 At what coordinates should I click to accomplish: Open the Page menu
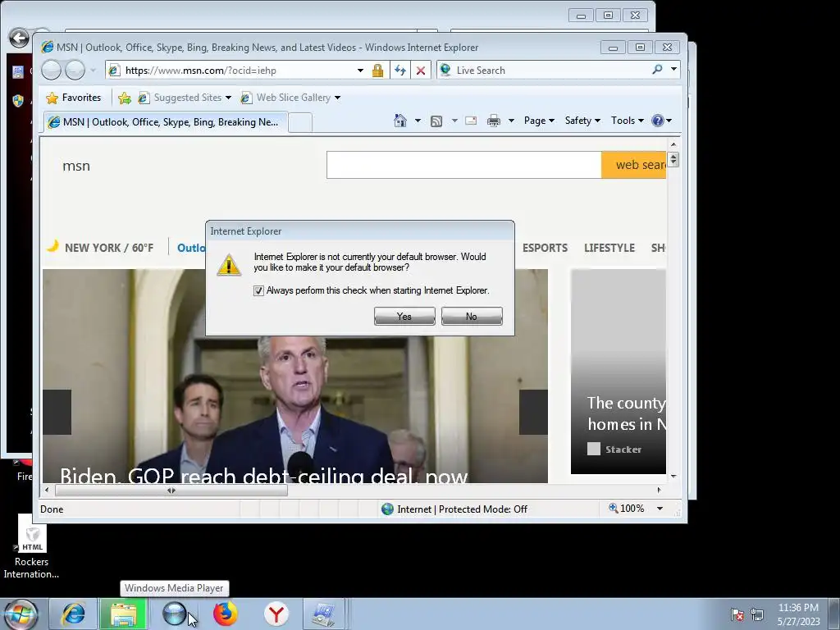[539, 121]
